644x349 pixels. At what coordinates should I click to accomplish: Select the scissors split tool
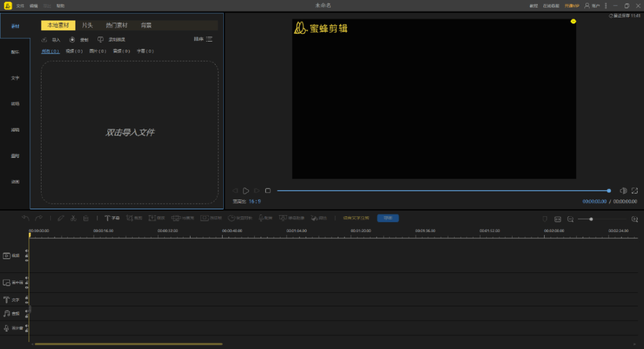[x=74, y=218]
